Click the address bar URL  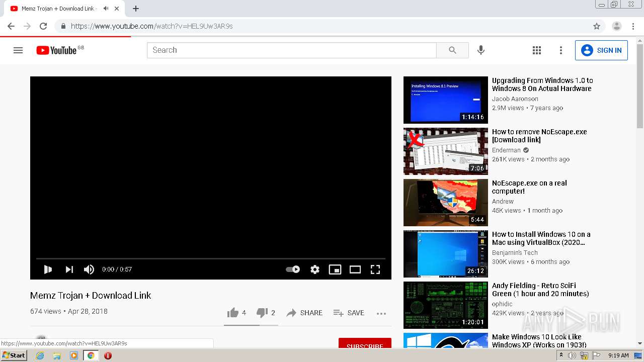click(152, 26)
